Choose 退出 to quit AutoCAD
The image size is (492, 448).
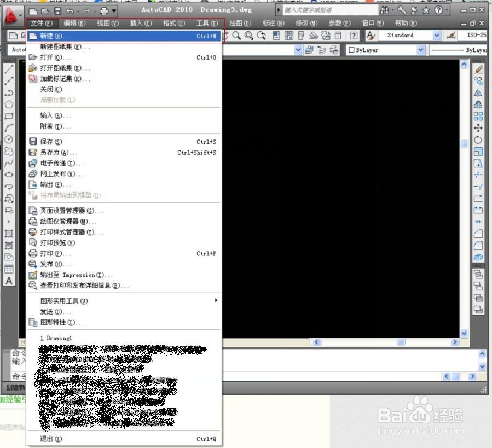tap(124, 439)
